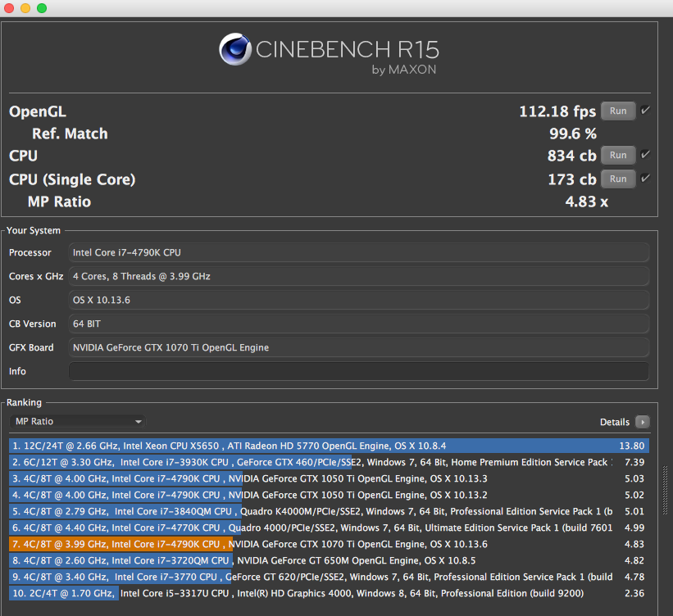The image size is (673, 616).
Task: Click the CB Version field 64 BIT
Action: coord(359,324)
